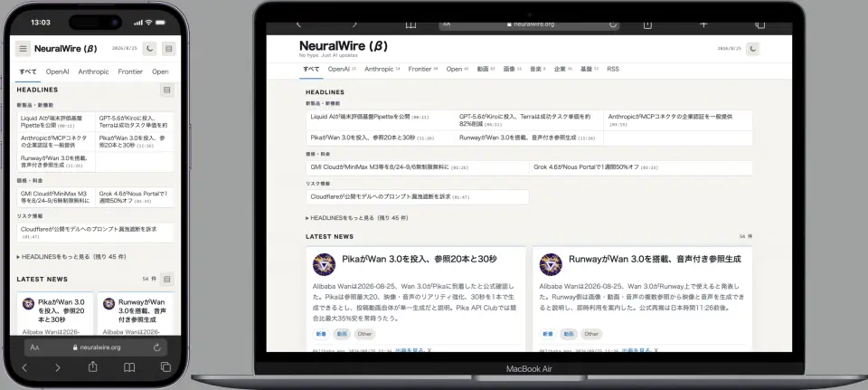
Task: Add a new tab in MacBook Safari
Action: coord(703,25)
